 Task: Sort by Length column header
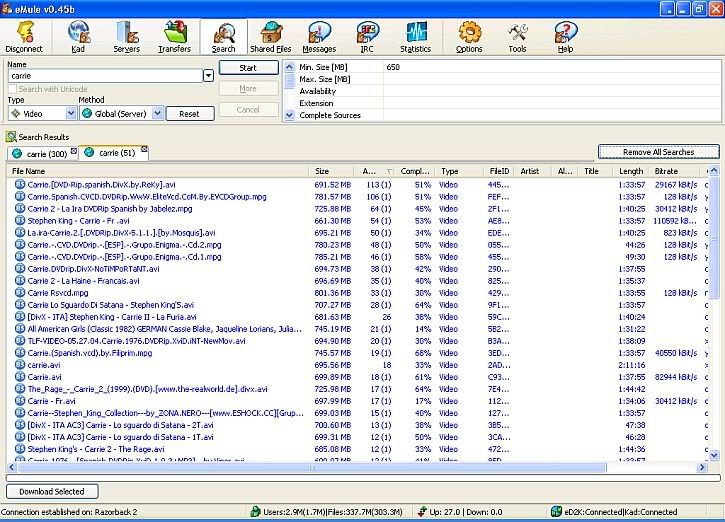(x=631, y=171)
